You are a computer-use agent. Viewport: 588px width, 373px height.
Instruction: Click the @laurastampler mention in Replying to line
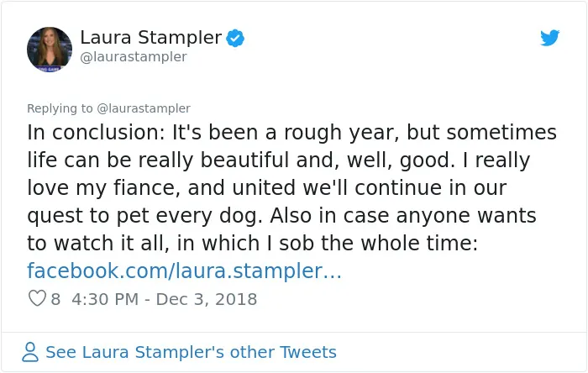144,108
